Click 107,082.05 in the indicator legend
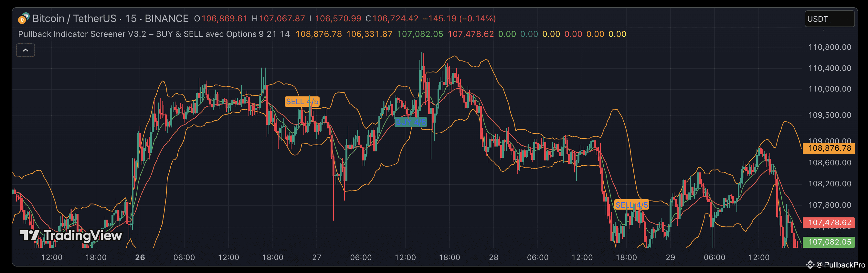Screen dimensions: 868x273 (x=420, y=34)
